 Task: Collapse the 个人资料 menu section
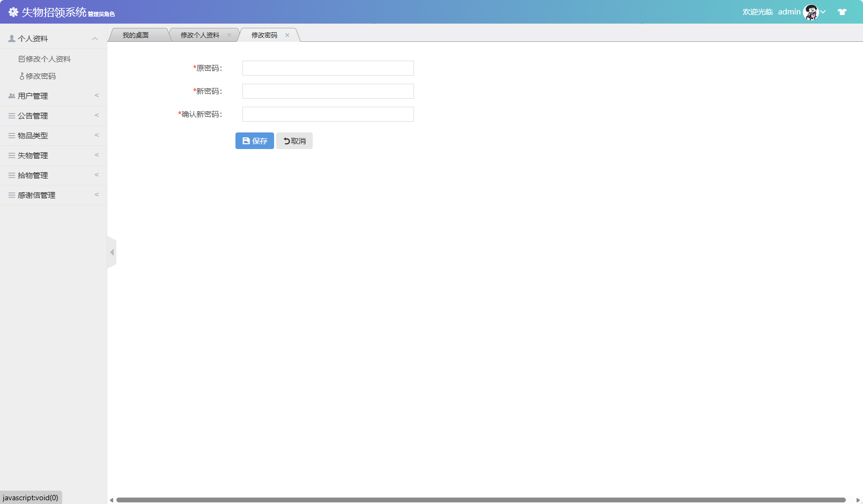click(95, 39)
